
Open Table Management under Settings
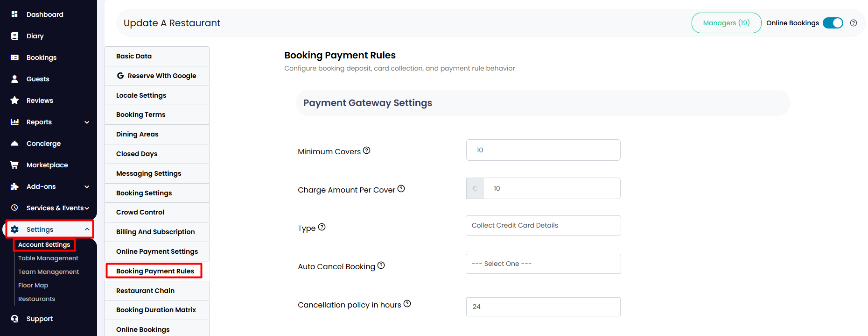tap(48, 258)
